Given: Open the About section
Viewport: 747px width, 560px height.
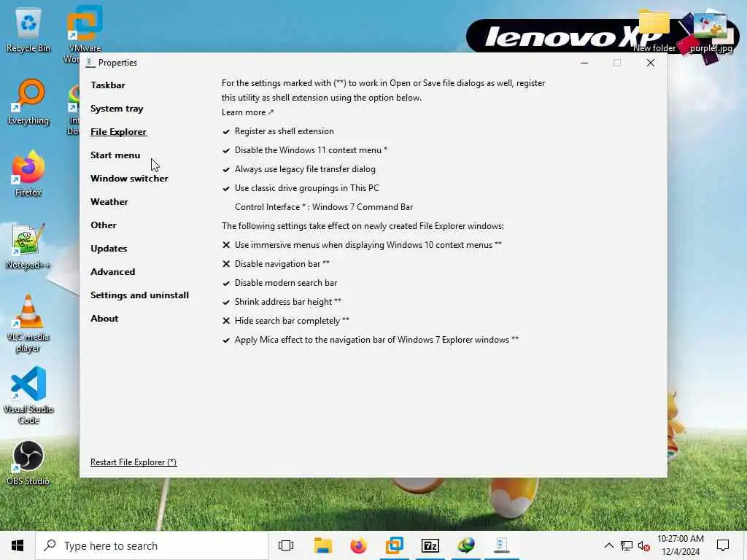Looking at the screenshot, I should (104, 319).
